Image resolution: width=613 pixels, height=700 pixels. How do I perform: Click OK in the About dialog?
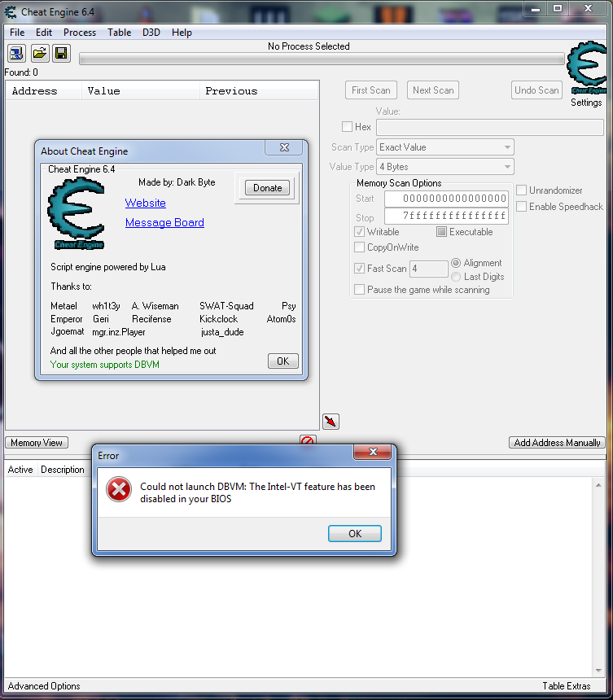283,361
